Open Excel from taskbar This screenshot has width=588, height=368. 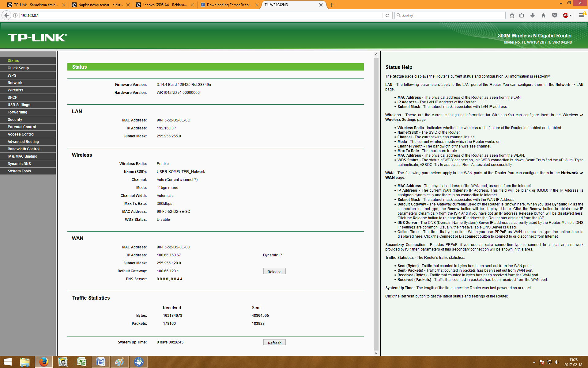81,362
